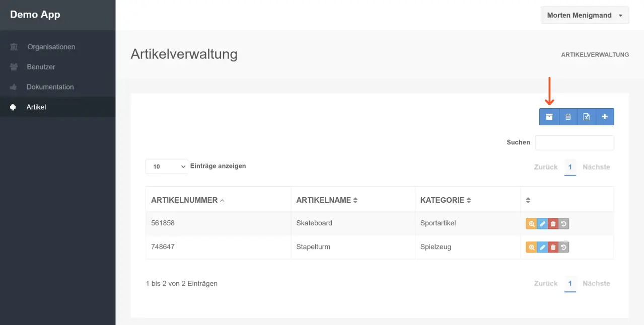Viewport: 644px width, 325px height.
Task: Delete the Skateboard article row
Action: click(x=553, y=224)
